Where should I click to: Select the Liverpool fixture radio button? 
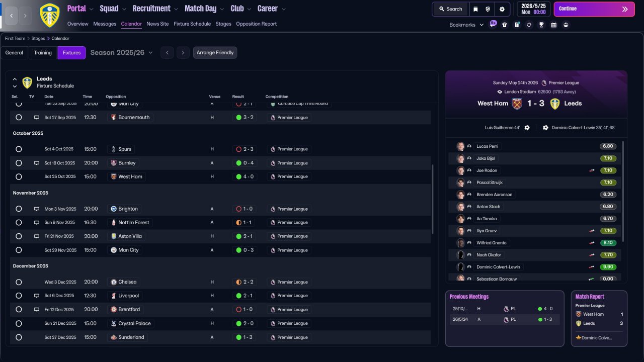tap(19, 296)
